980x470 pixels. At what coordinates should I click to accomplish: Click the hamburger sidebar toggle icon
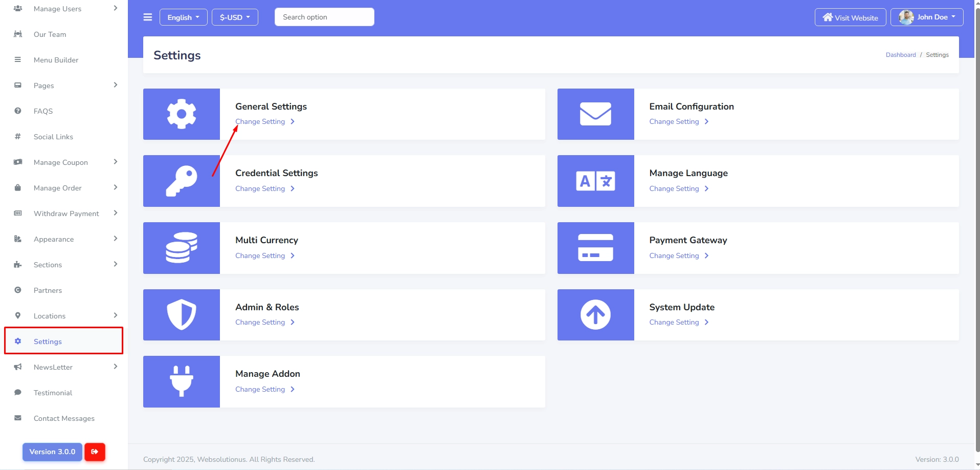148,17
